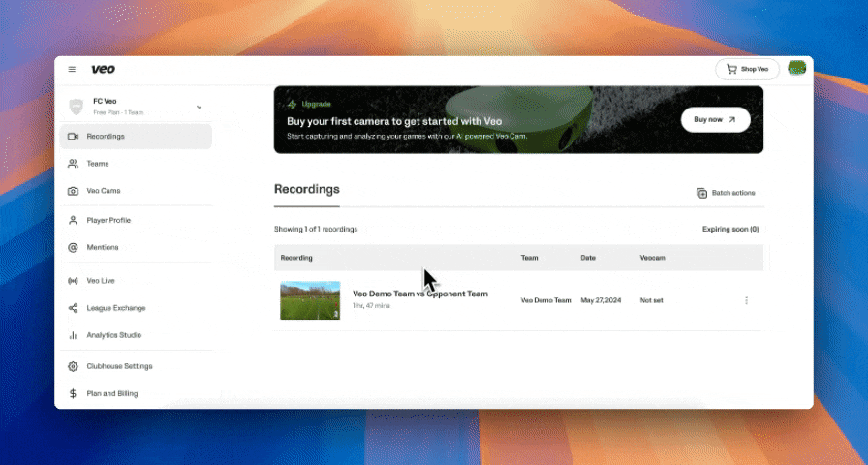Expand the FC Veo club dropdown chevron

tap(200, 107)
